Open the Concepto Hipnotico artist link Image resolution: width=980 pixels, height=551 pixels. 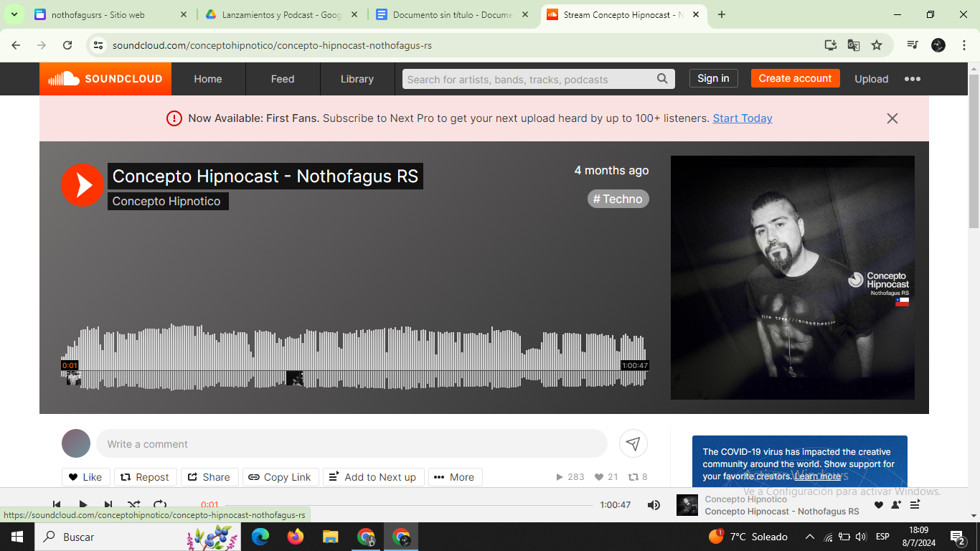[166, 201]
